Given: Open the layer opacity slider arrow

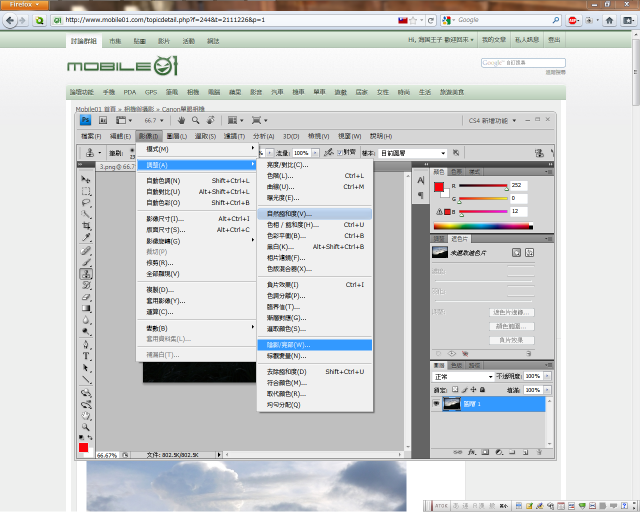Looking at the screenshot, I should coord(547,376).
